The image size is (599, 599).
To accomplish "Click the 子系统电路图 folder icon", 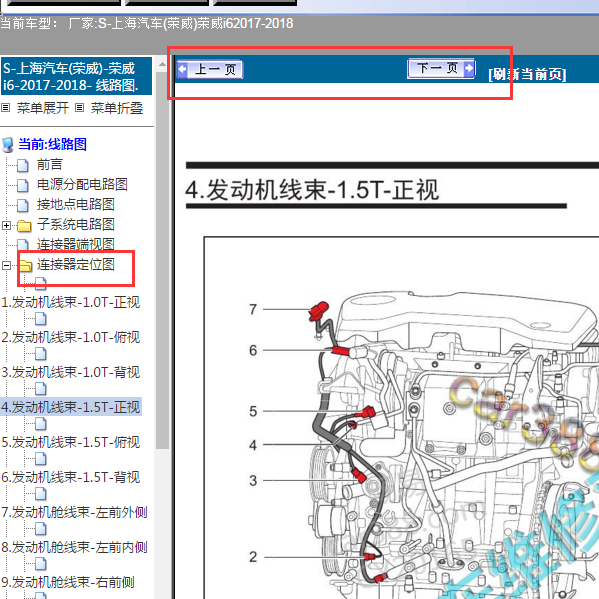I will [24, 225].
